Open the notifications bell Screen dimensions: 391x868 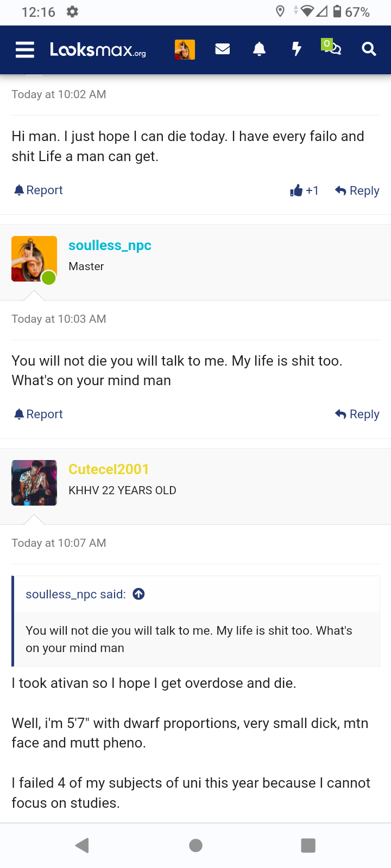260,49
